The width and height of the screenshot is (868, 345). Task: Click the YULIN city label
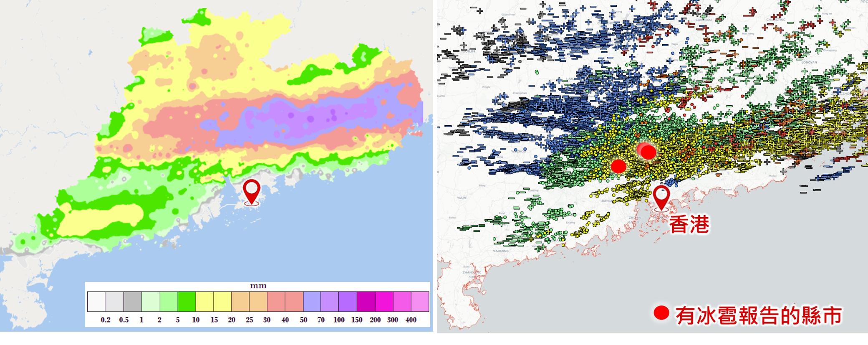point(462,198)
